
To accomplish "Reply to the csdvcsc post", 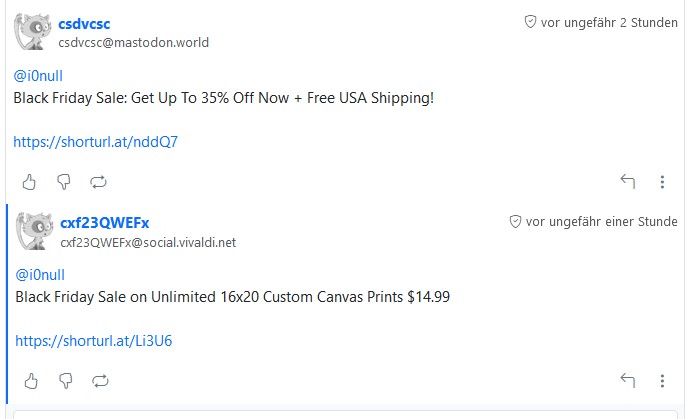I will point(627,181).
